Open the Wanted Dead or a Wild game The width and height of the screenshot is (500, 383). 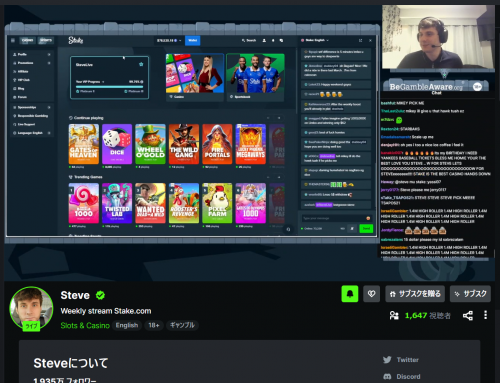coord(150,203)
